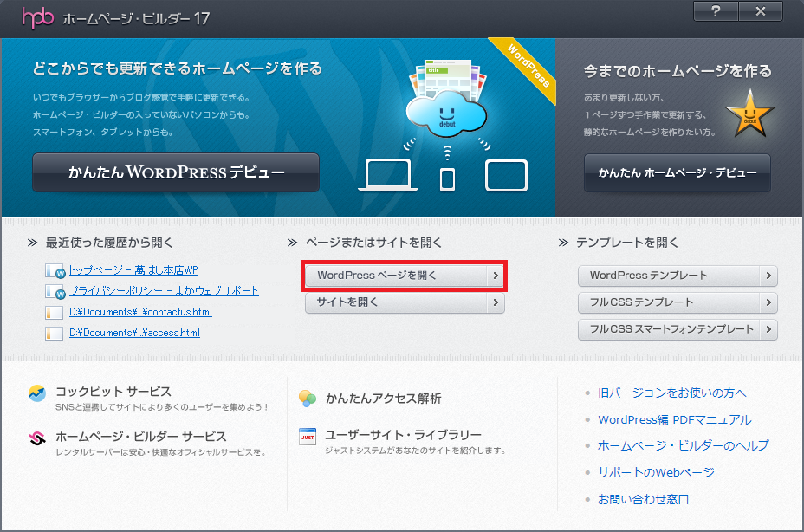Click the コックピット サービス chart icon
Viewport: 804px width, 532px height.
tap(37, 393)
